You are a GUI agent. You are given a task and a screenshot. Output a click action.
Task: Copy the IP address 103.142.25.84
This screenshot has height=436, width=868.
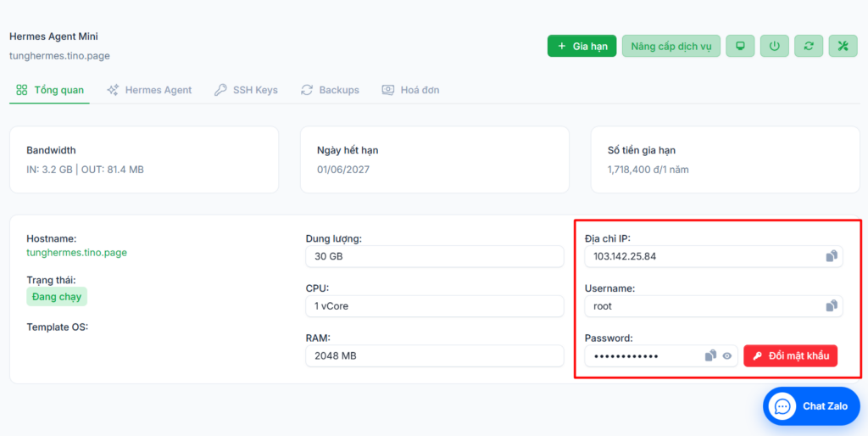tap(832, 256)
